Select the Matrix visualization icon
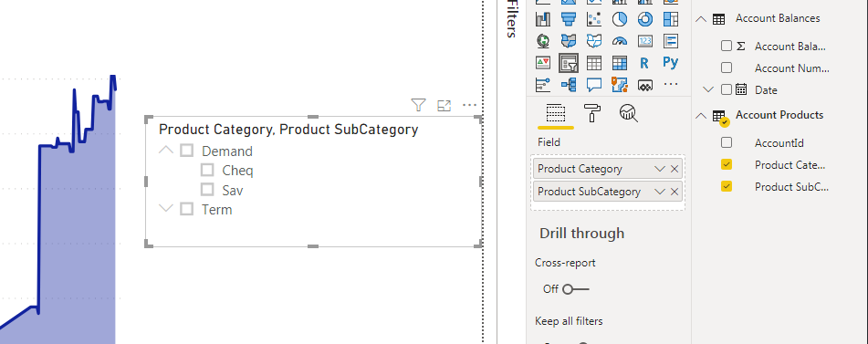This screenshot has width=868, height=344. pos(620,63)
